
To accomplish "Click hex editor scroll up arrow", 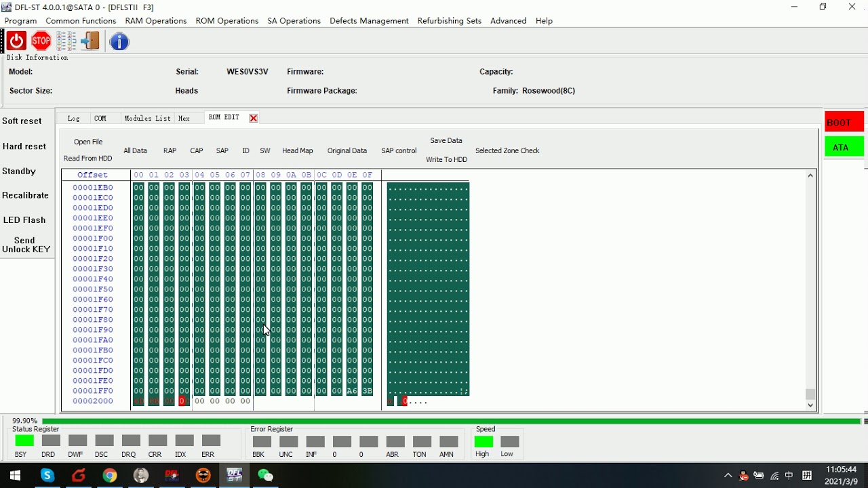I will 810,176.
